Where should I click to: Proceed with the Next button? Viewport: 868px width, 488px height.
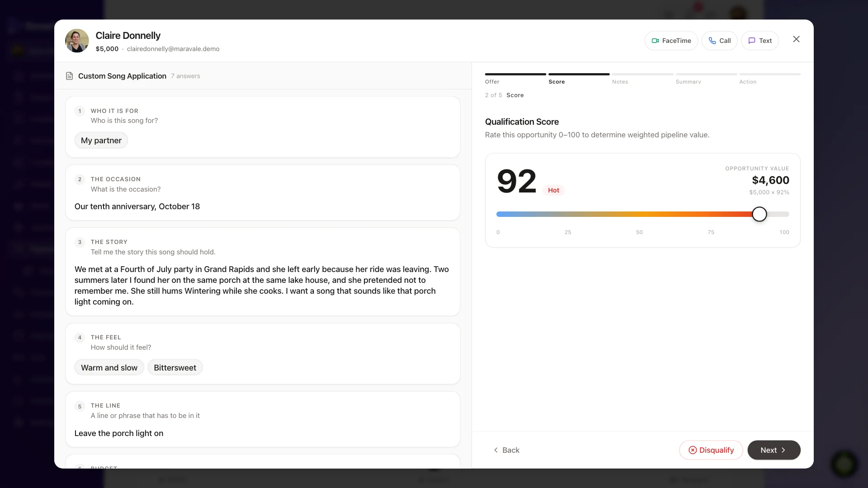coord(774,450)
